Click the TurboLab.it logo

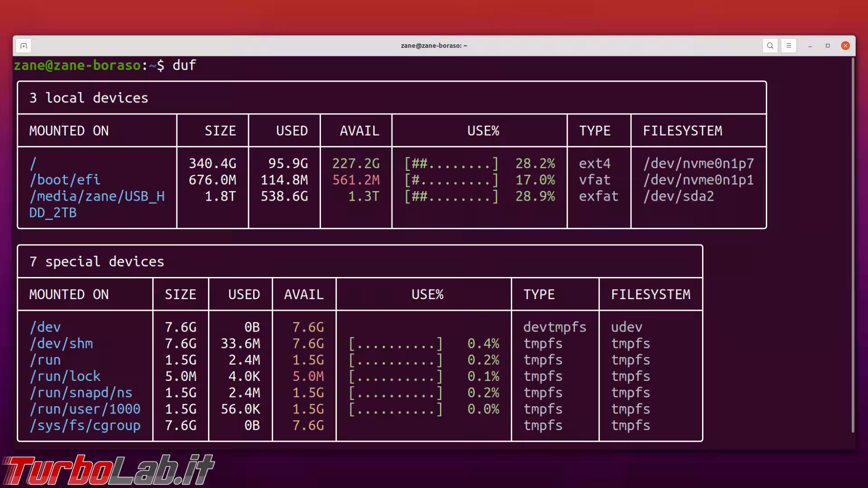tap(108, 470)
